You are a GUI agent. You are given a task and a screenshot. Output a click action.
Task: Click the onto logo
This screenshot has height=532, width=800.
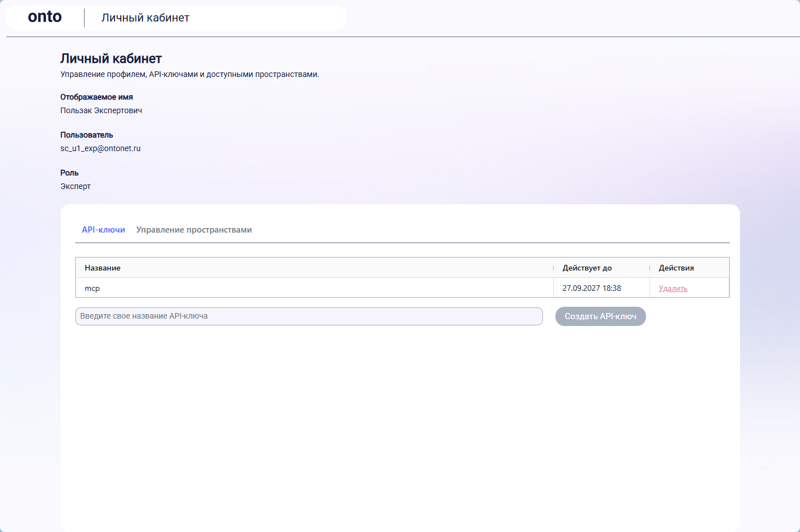(x=45, y=17)
